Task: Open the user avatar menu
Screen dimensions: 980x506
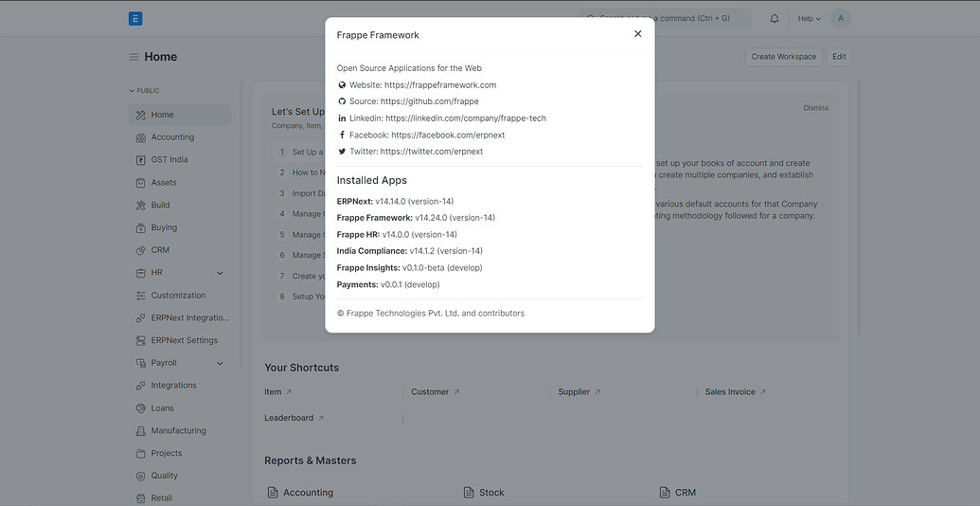Action: (841, 18)
